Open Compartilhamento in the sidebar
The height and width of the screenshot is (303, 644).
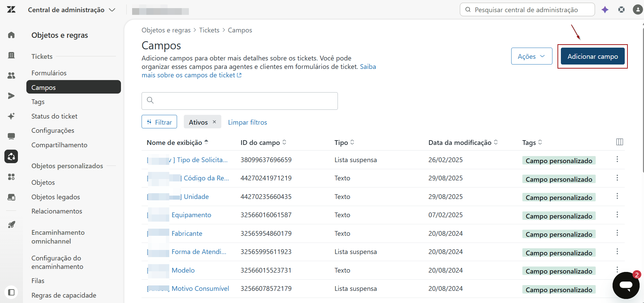pyautogui.click(x=59, y=145)
